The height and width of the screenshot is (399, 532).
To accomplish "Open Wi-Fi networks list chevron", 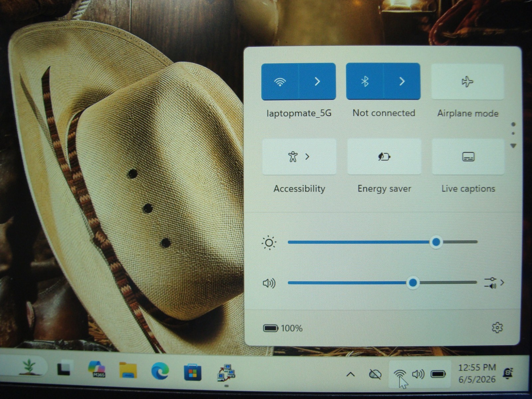I will (x=318, y=81).
